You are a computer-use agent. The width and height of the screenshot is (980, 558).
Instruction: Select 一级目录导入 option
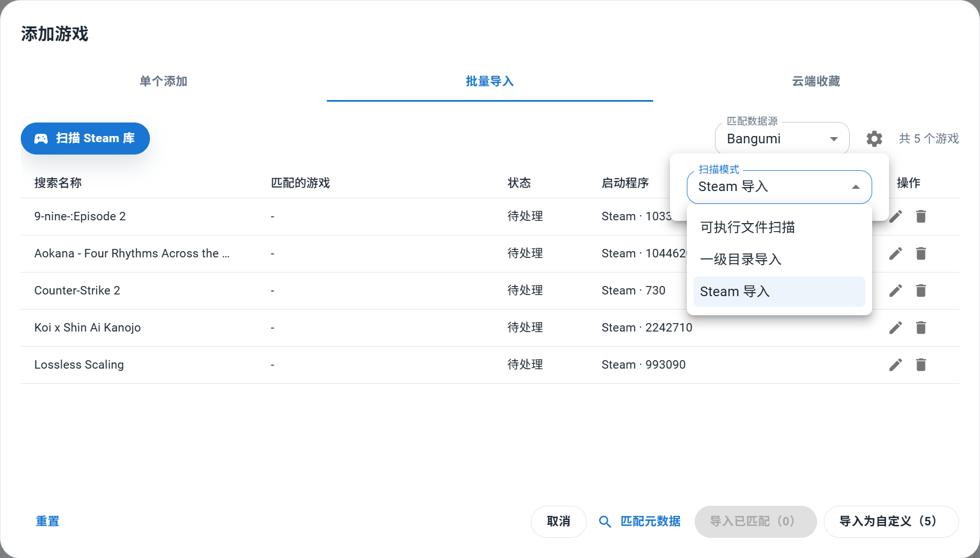[779, 259]
